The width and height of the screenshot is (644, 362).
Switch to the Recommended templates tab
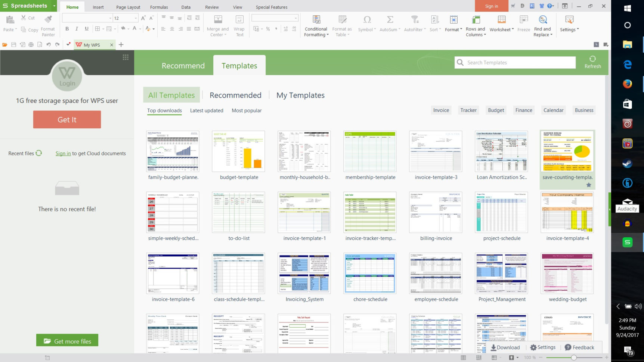(236, 95)
